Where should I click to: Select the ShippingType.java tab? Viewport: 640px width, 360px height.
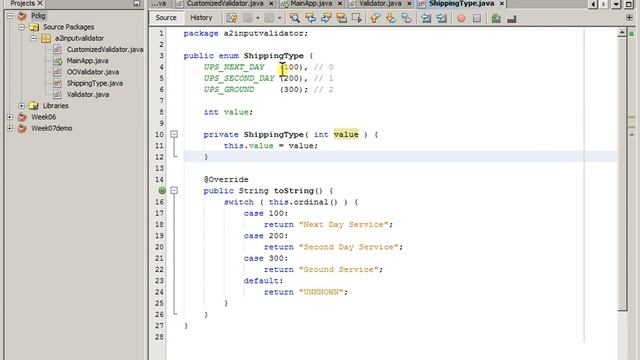(461, 3)
